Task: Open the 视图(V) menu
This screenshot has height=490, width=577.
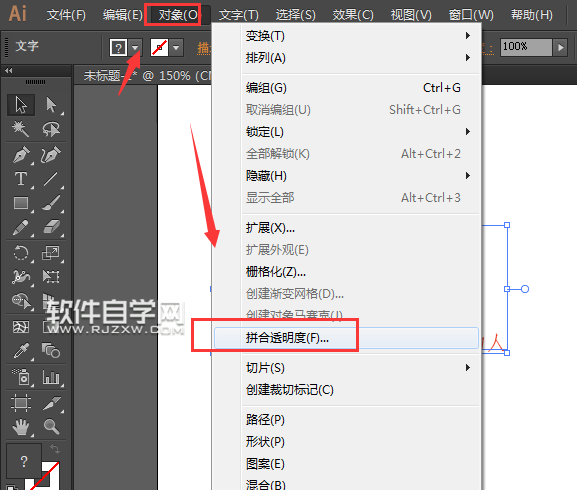Action: (411, 15)
